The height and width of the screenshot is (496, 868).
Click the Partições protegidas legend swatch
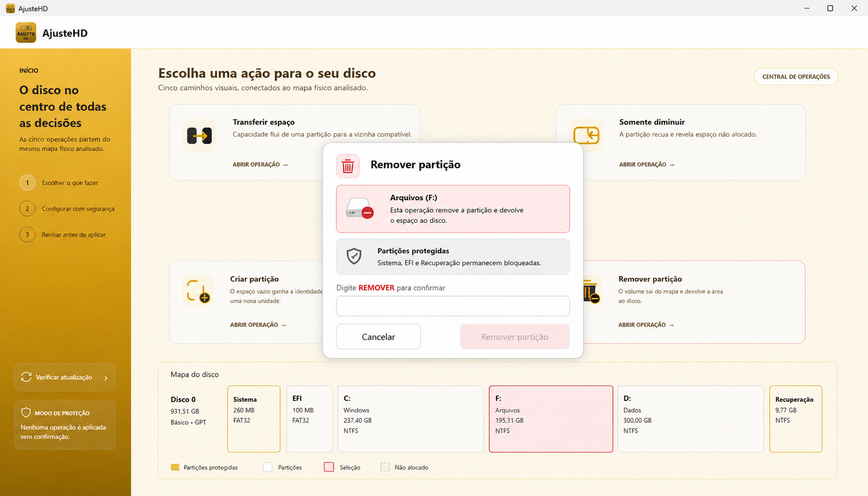175,467
